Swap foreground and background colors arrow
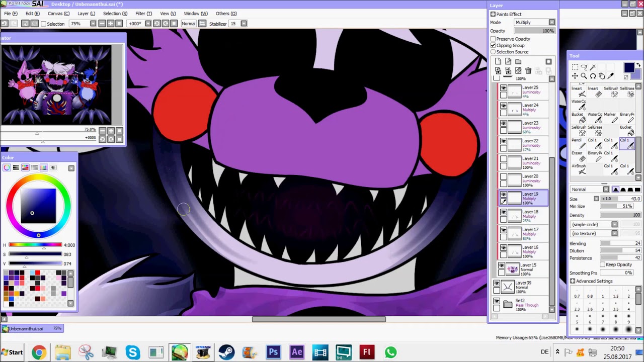644x362 pixels. 639,65
